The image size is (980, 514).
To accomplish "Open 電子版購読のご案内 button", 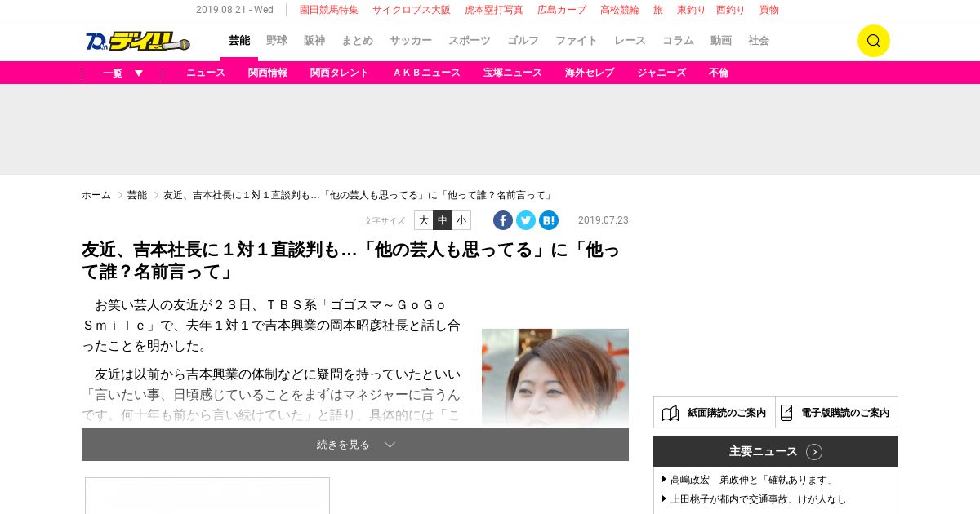I will coord(837,412).
